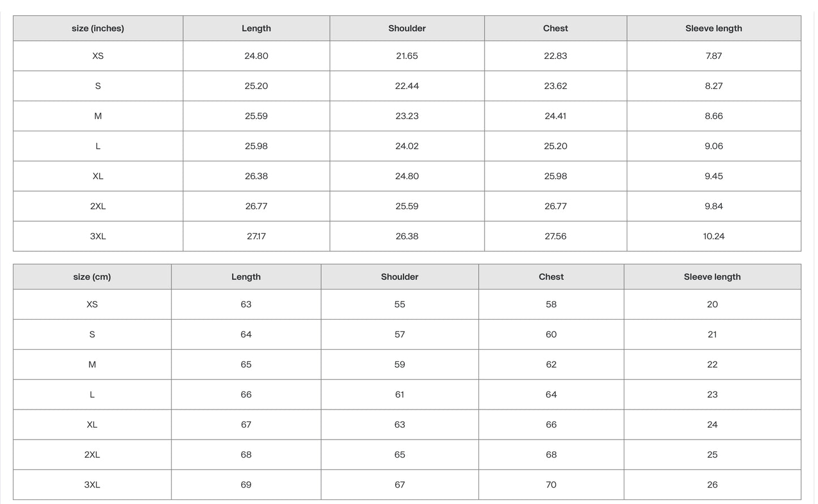The width and height of the screenshot is (818, 504).
Task: Click the 23.23 shoulder value for M
Action: point(407,116)
